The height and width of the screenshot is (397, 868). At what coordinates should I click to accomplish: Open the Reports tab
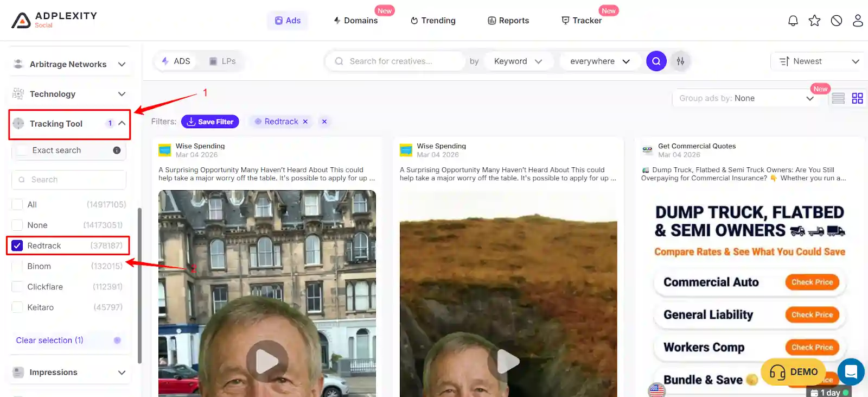(508, 21)
